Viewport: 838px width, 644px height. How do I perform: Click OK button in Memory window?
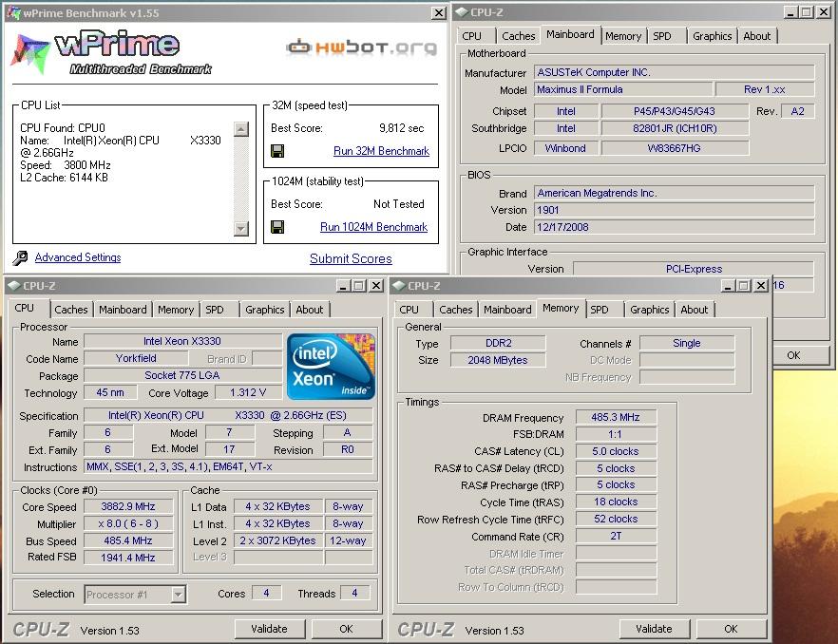pyautogui.click(x=731, y=629)
